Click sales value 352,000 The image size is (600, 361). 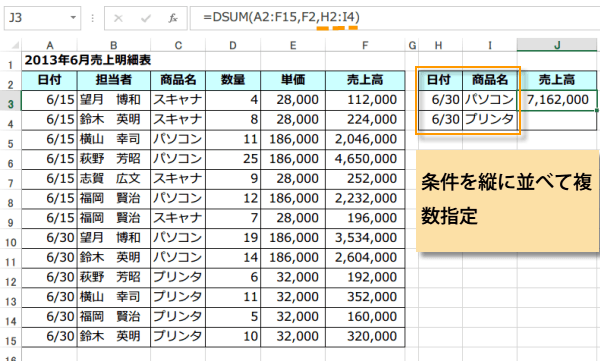[x=365, y=297]
